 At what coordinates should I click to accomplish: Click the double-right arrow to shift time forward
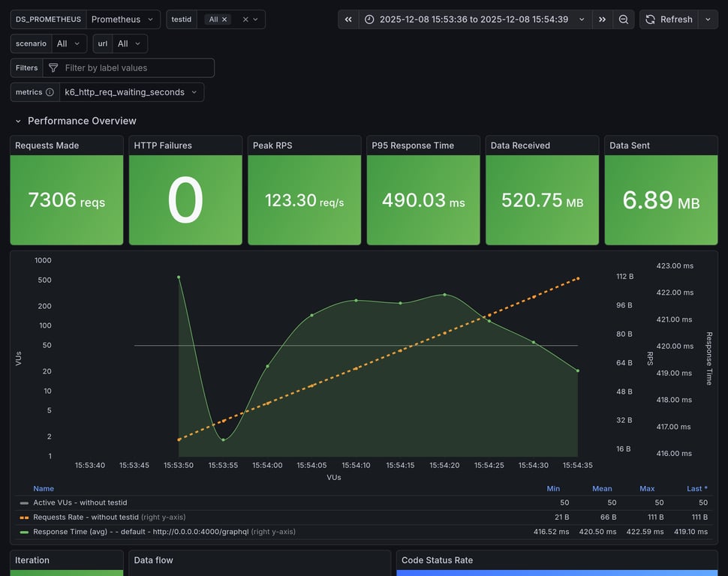[x=602, y=19]
